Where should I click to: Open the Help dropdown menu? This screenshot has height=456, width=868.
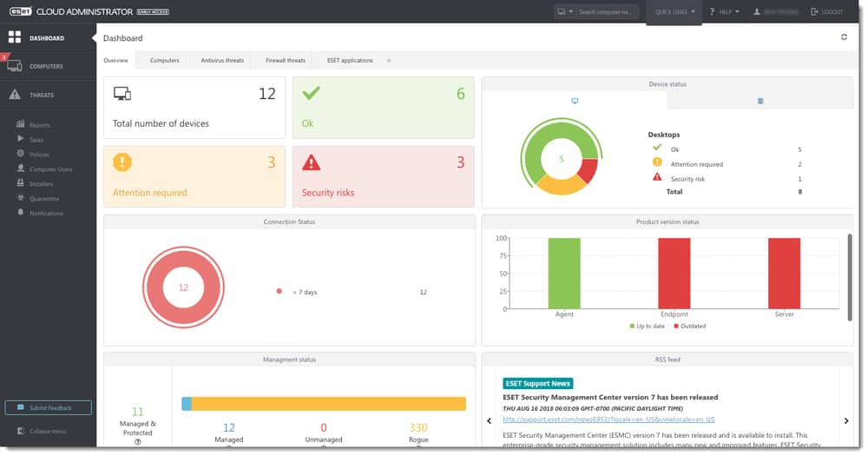(725, 11)
